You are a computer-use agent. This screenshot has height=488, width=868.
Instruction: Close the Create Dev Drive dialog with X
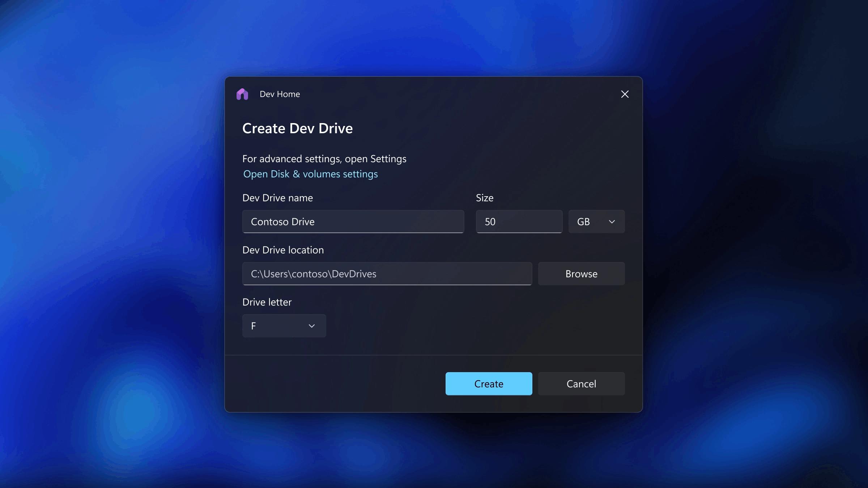point(625,94)
